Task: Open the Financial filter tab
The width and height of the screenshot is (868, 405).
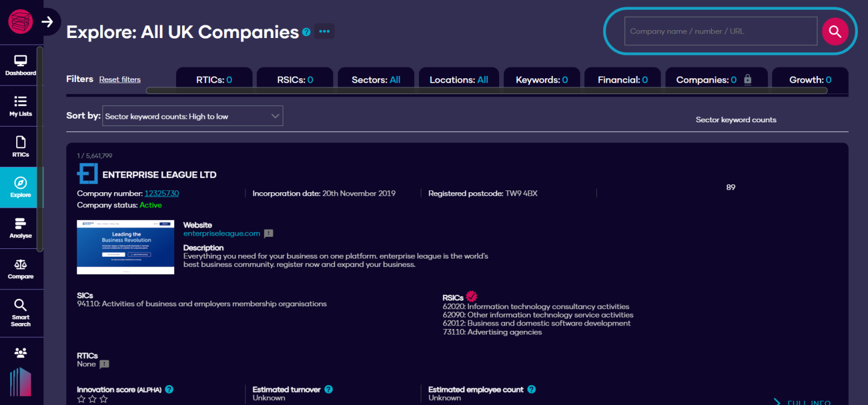Action: [623, 80]
